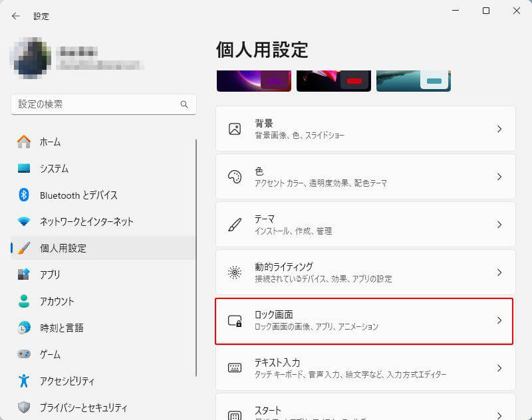532x420 pixels.
Task: Expand the 背景 row chevron
Action: coord(499,129)
